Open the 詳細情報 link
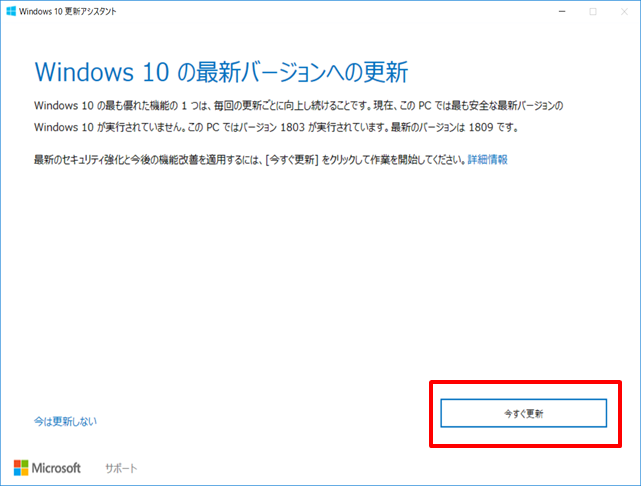Screen dimensions: 641x486 [487, 159]
